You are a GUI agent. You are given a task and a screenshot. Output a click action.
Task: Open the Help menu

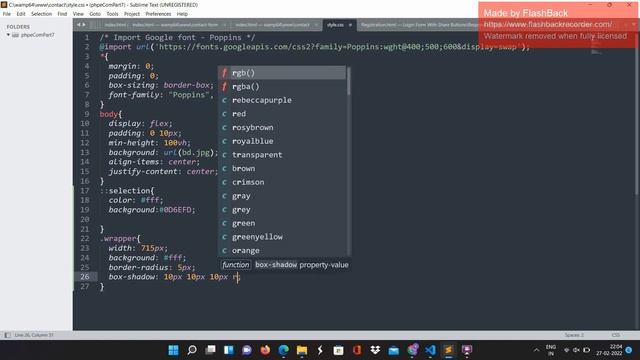pyautogui.click(x=182, y=14)
